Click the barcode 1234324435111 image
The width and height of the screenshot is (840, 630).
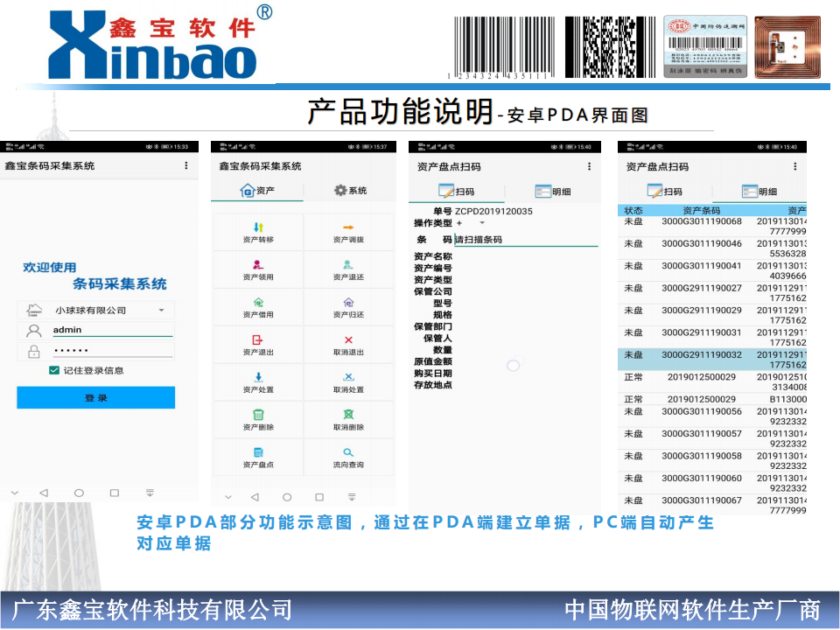[500, 47]
